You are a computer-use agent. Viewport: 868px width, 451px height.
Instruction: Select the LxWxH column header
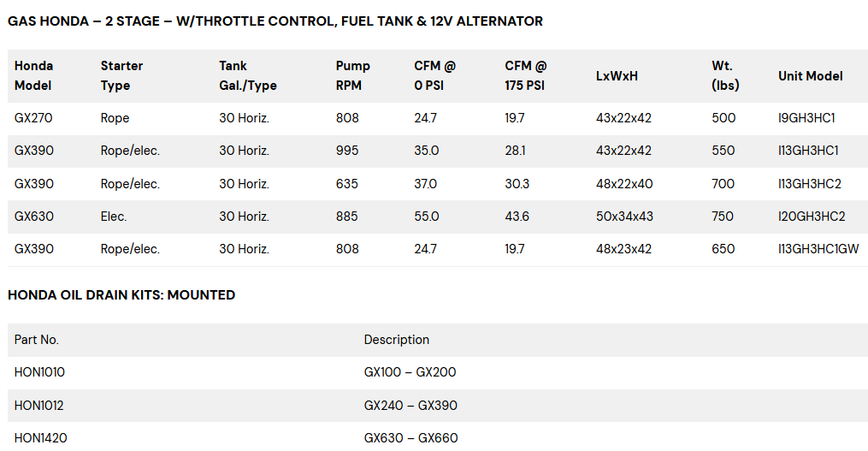pyautogui.click(x=617, y=76)
